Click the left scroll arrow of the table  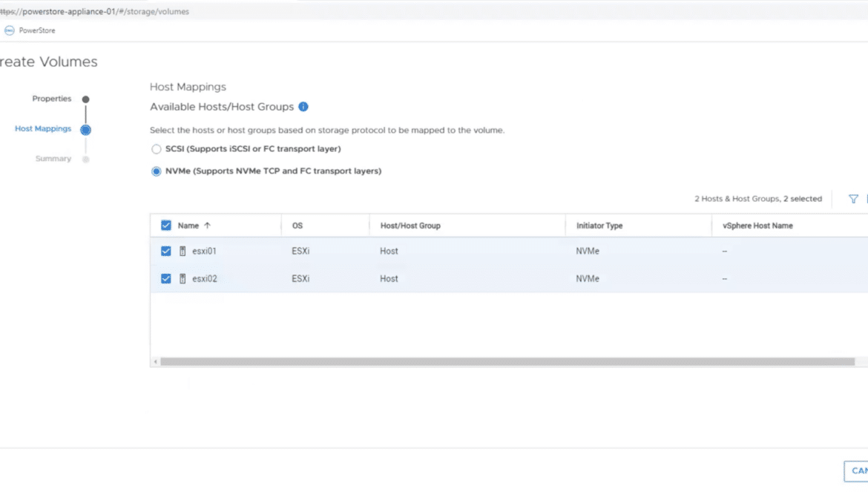tap(156, 362)
